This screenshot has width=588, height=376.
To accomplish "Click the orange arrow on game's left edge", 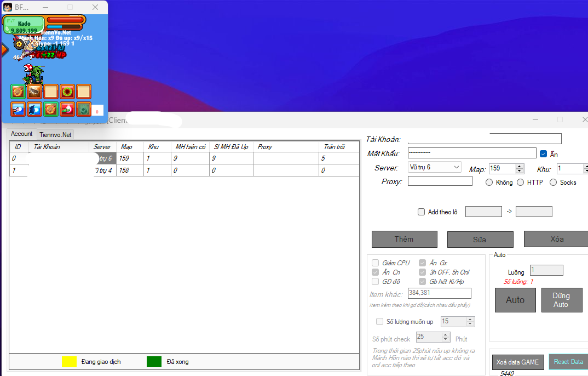I will coord(4,50).
